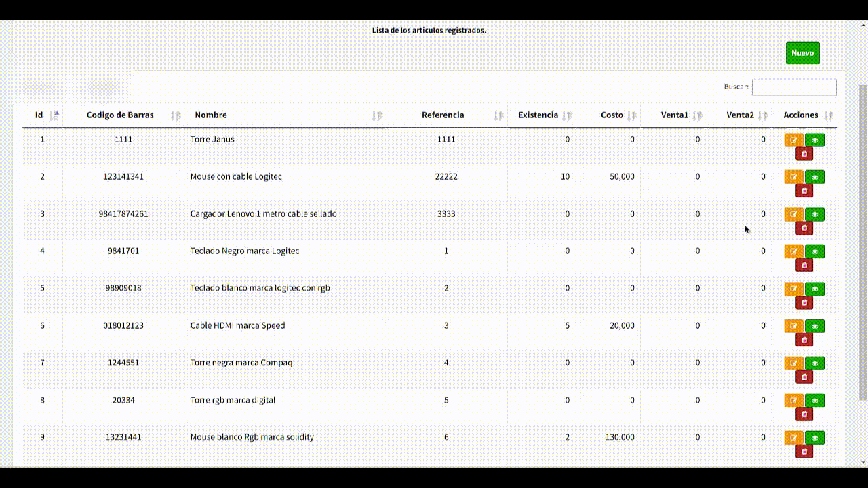
Task: Focus the Buscar search field
Action: (x=793, y=87)
